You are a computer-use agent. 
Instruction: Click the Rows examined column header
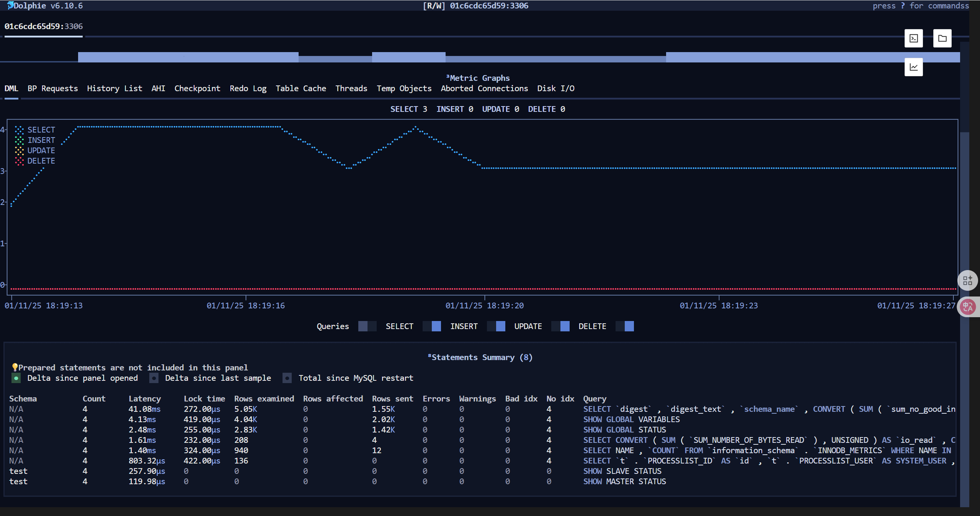[x=264, y=399]
